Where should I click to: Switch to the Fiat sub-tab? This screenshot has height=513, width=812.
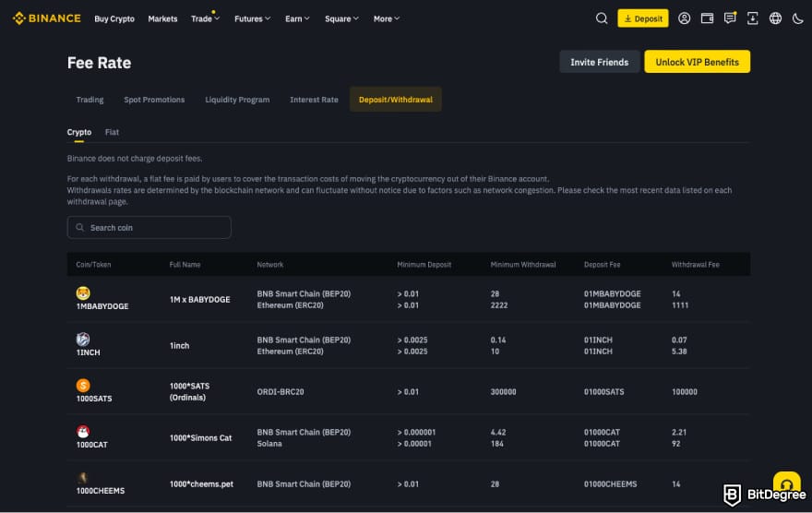click(112, 132)
